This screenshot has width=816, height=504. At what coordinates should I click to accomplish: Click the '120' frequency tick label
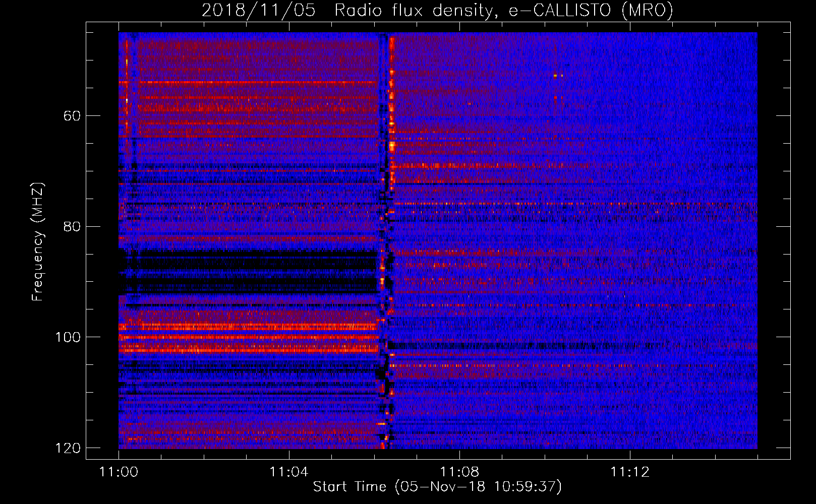[x=68, y=448]
